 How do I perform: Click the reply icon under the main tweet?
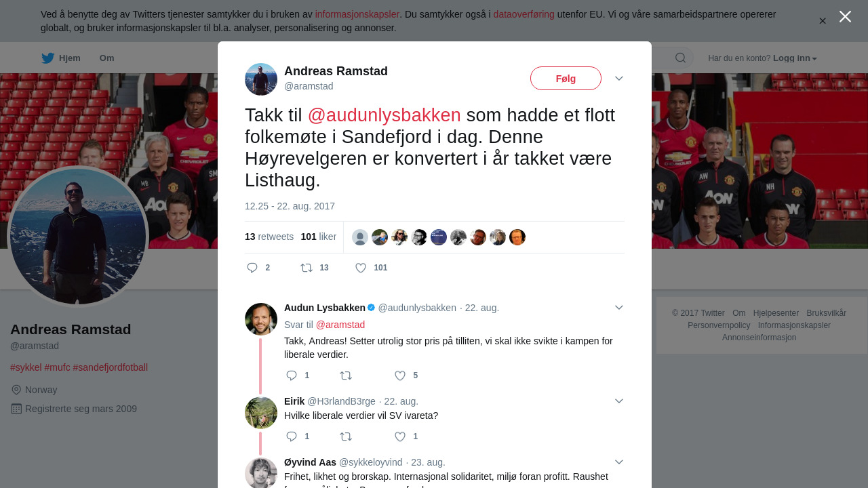[252, 268]
